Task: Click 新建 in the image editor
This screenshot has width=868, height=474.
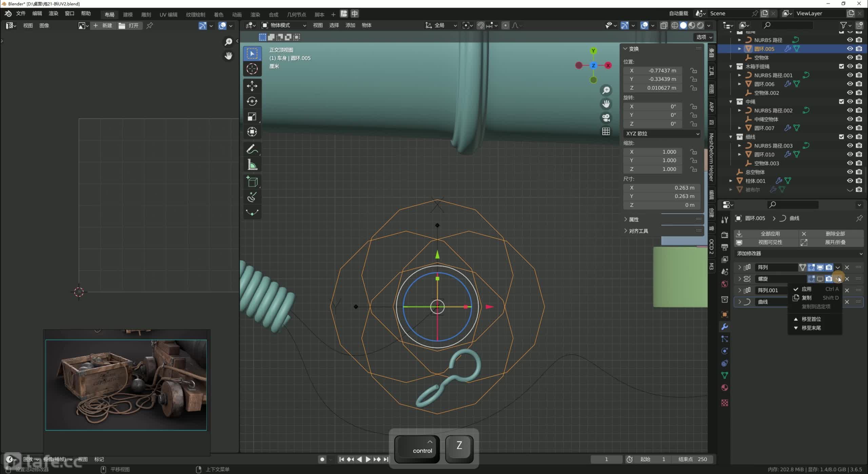Action: click(x=103, y=26)
